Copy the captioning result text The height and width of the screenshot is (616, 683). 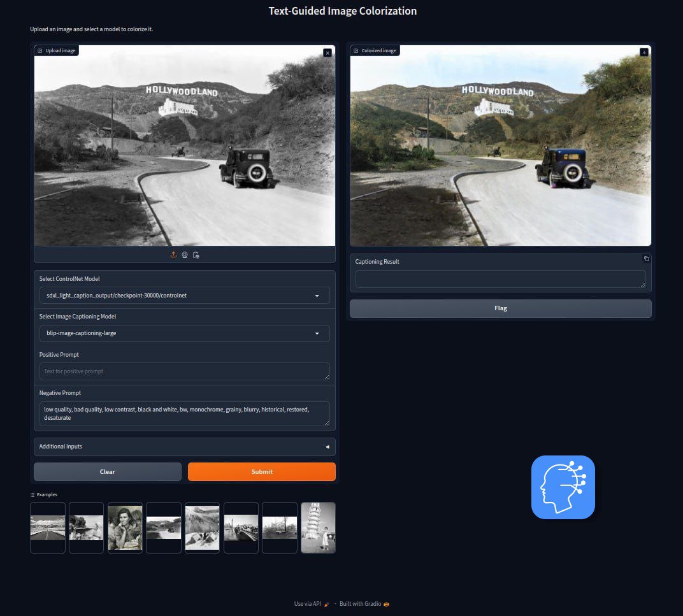click(647, 259)
